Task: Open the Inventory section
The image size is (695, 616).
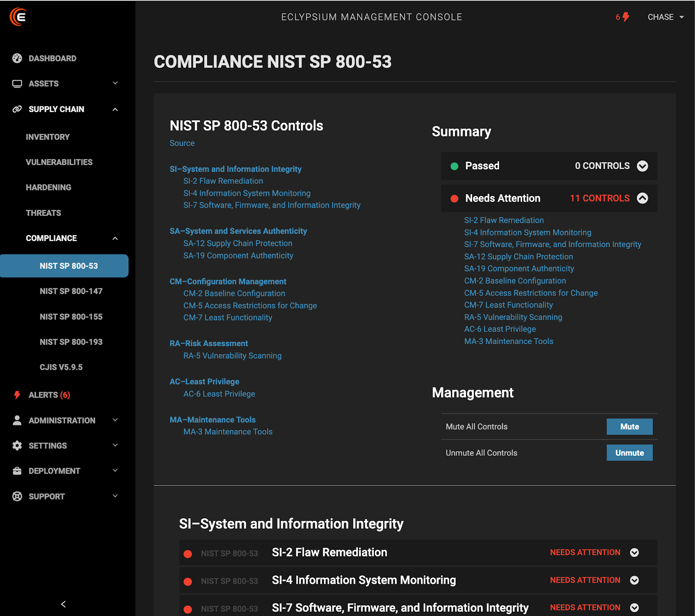Action: coord(48,137)
